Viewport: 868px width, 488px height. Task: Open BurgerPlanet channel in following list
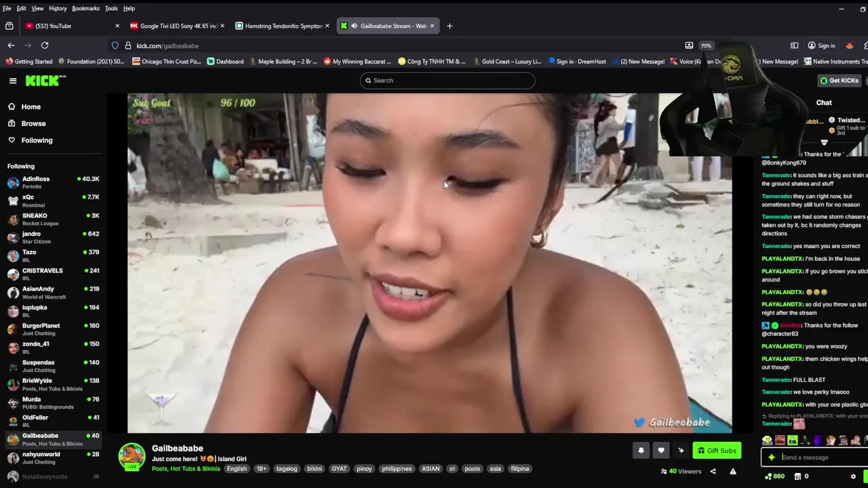tap(53, 329)
